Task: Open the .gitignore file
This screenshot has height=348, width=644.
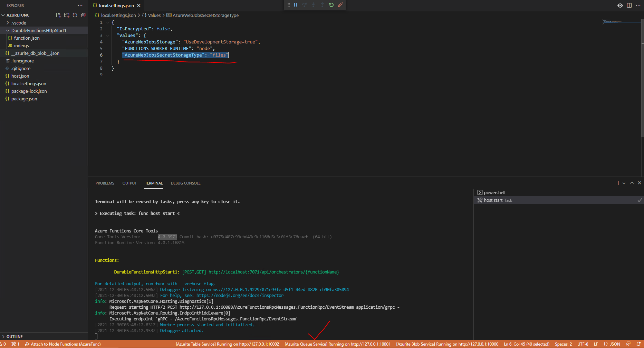Action: 44,68
